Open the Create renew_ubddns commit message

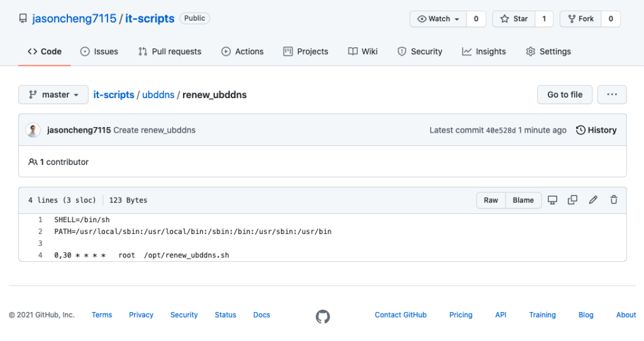pyautogui.click(x=155, y=130)
